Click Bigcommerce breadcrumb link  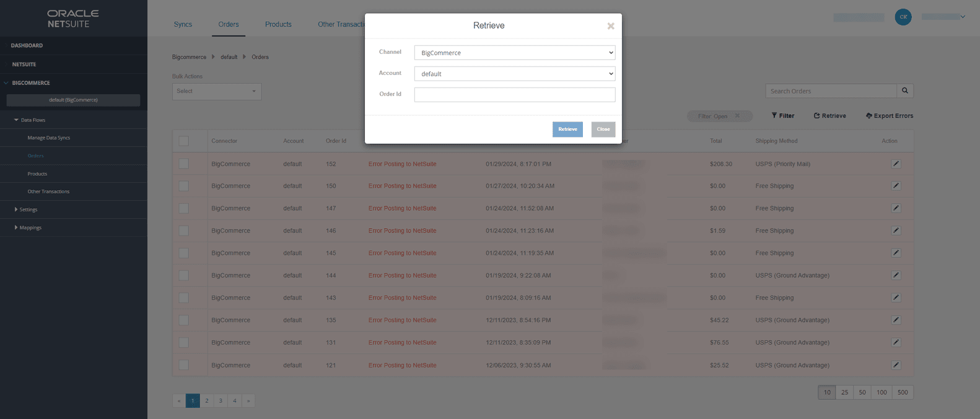click(189, 57)
